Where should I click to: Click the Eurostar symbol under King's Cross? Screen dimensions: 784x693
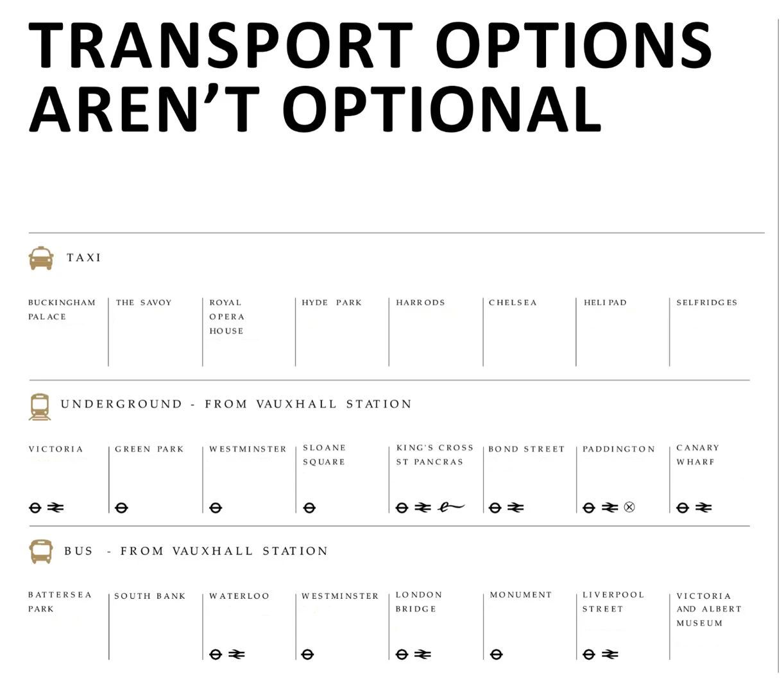pos(451,508)
